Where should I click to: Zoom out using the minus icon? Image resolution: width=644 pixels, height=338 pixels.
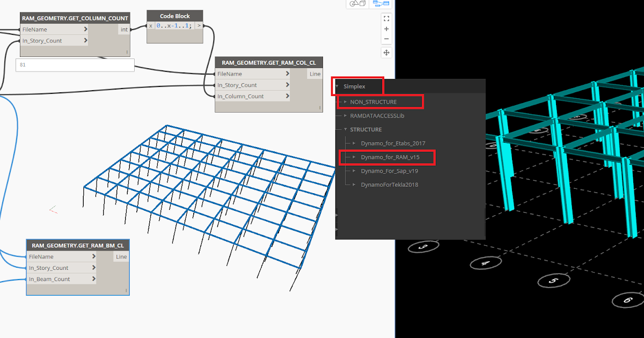point(387,39)
